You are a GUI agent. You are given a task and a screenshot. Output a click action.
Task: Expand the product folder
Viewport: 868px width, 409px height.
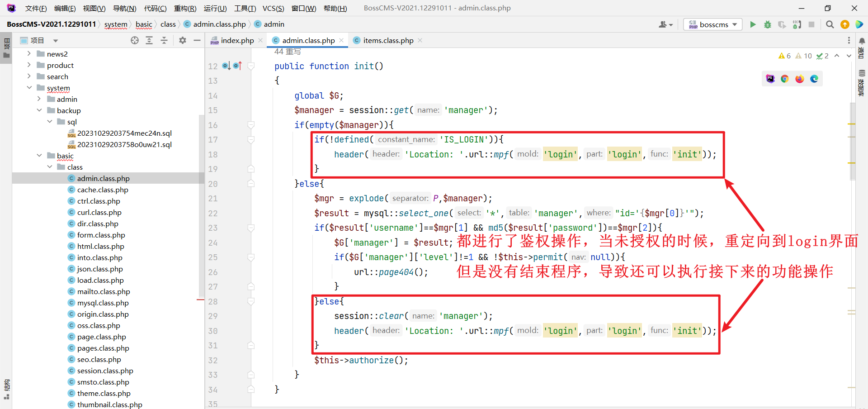(29, 65)
